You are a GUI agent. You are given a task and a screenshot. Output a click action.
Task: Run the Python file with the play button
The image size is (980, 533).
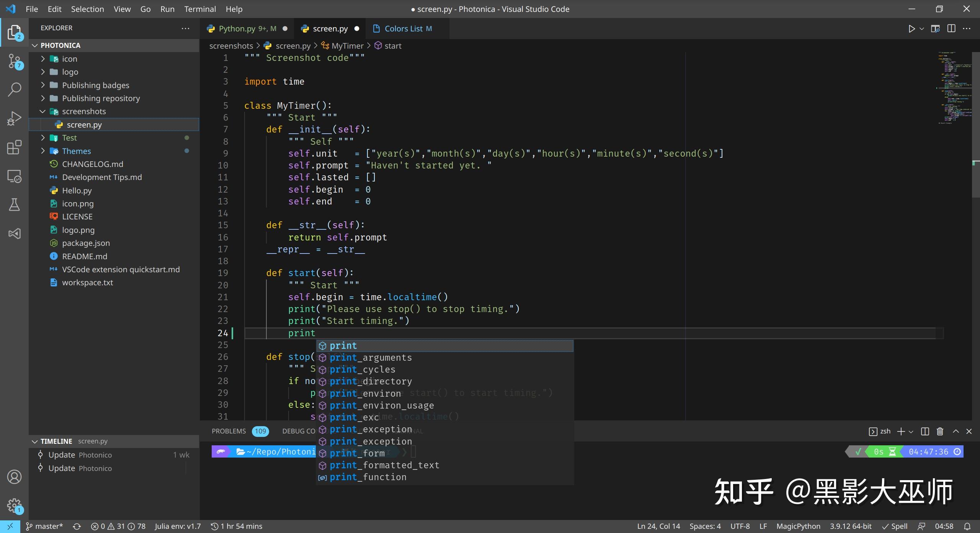(911, 28)
